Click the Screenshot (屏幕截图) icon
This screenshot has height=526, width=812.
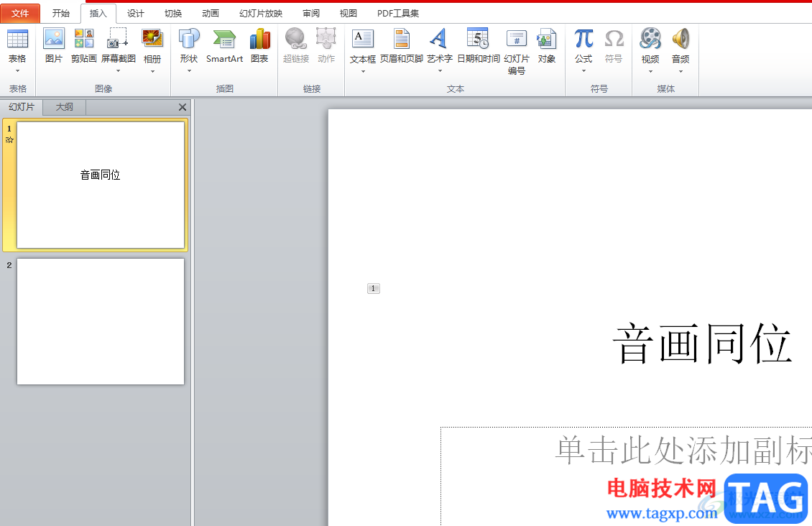point(118,39)
